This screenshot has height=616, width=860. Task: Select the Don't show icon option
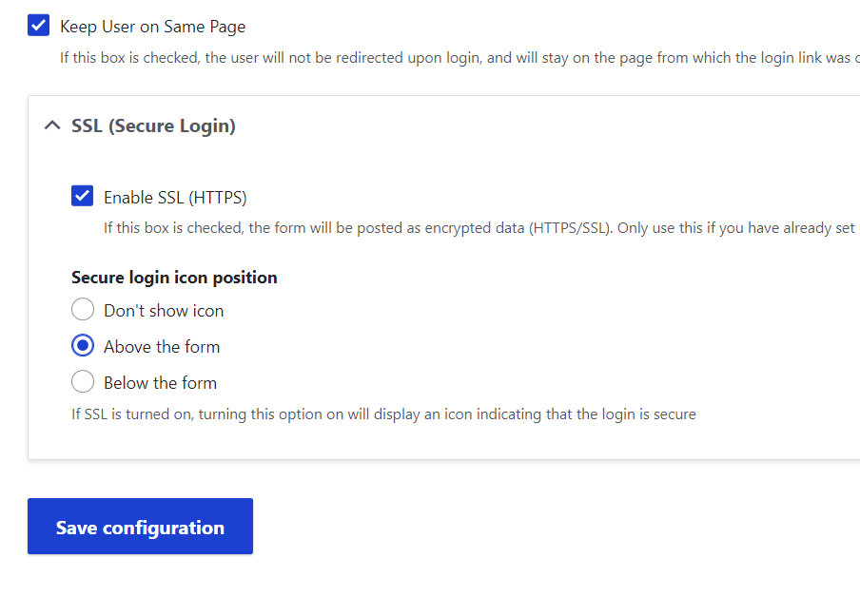click(x=83, y=309)
